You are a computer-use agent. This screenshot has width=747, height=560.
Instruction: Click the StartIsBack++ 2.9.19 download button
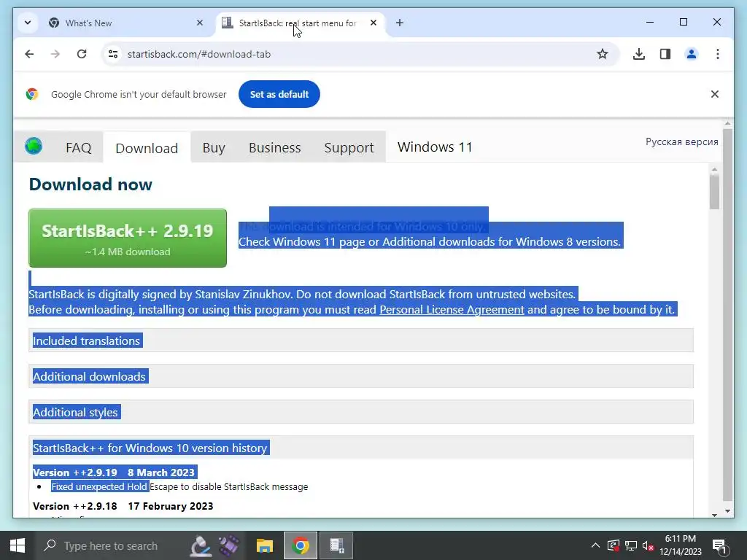128,238
